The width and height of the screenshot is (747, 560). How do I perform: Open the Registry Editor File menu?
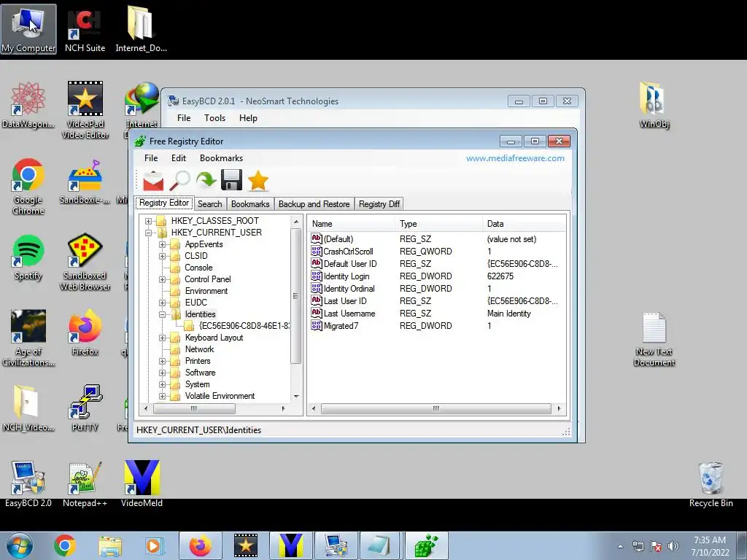click(x=151, y=158)
